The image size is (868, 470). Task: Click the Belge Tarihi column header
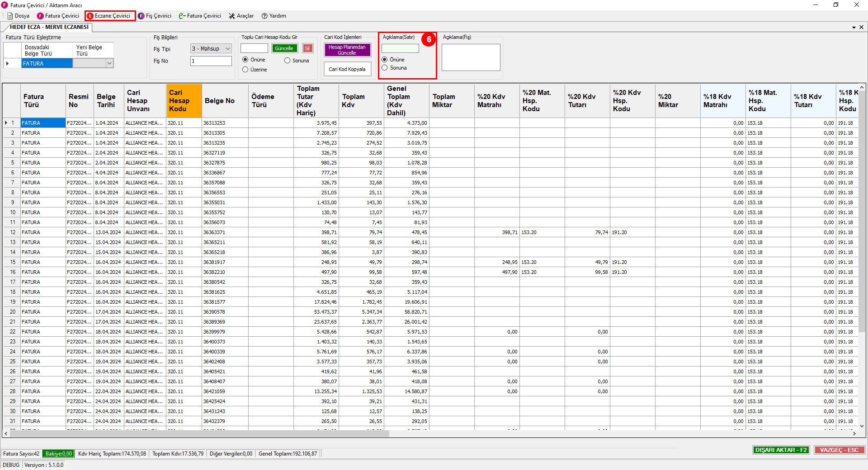click(x=108, y=101)
